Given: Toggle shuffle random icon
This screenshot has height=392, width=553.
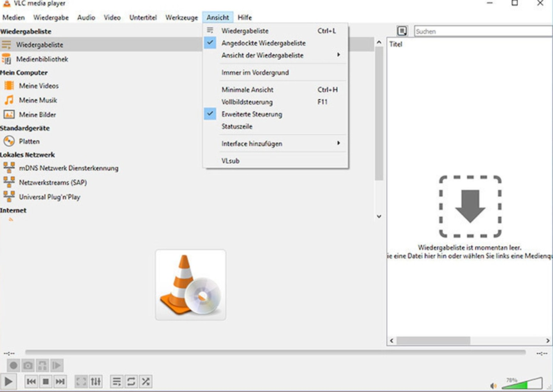Looking at the screenshot, I should (x=145, y=382).
